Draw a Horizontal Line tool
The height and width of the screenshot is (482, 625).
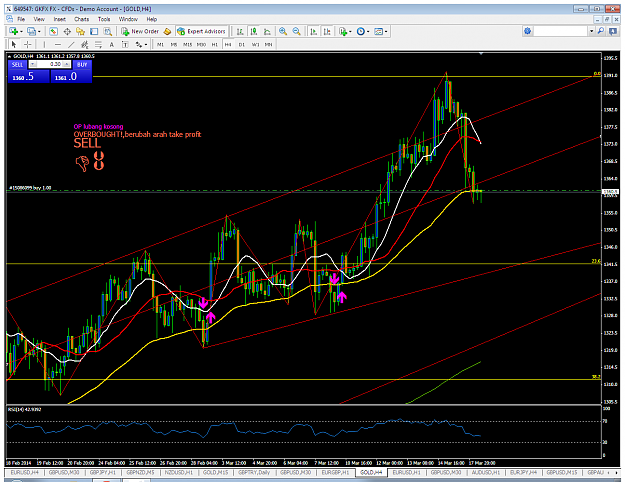tap(58, 44)
